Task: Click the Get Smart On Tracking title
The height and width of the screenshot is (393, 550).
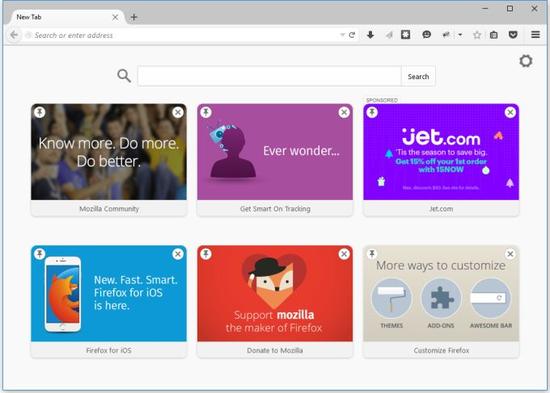Action: [x=275, y=209]
